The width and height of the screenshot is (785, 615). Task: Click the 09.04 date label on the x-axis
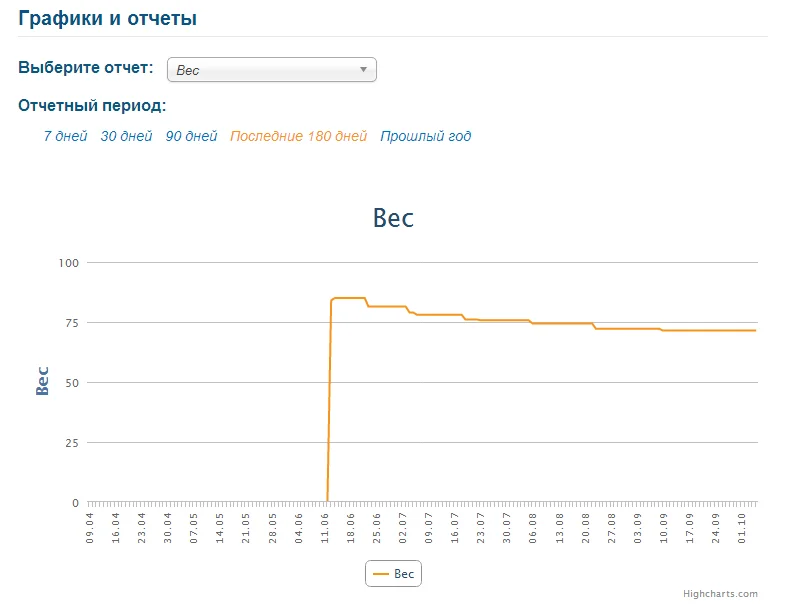point(89,525)
